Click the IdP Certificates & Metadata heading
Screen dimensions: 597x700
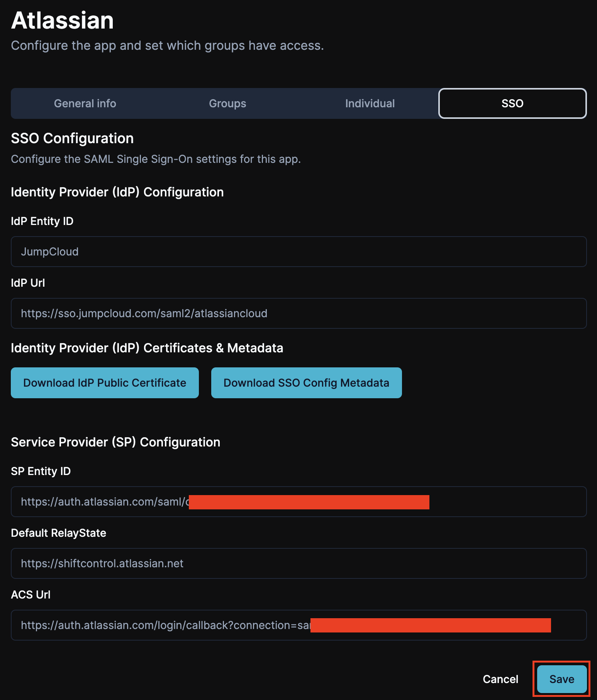click(x=147, y=348)
